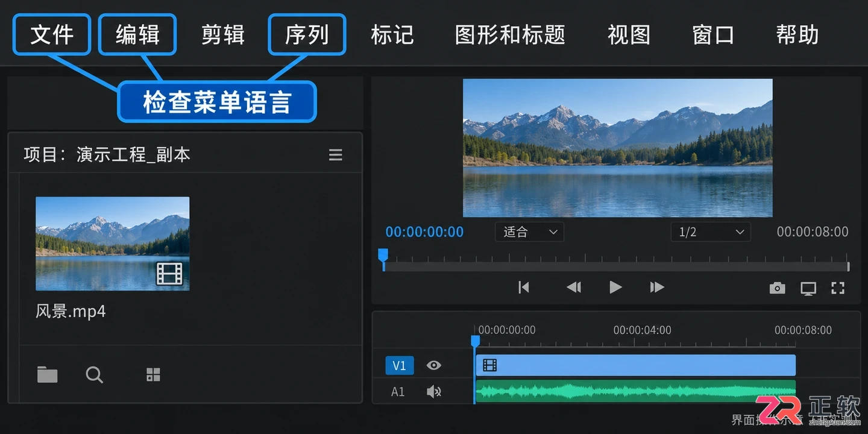Step back one frame
The height and width of the screenshot is (434, 868).
pos(574,288)
